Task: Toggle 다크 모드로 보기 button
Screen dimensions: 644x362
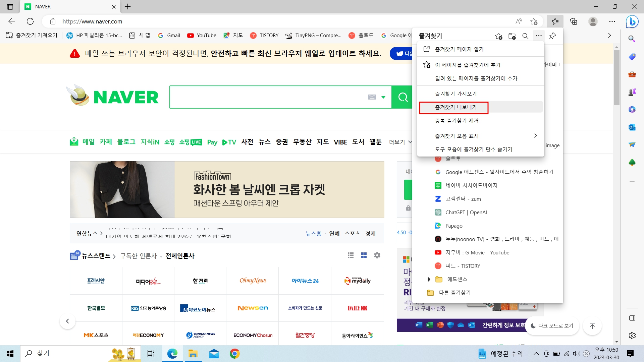Action: click(552, 325)
